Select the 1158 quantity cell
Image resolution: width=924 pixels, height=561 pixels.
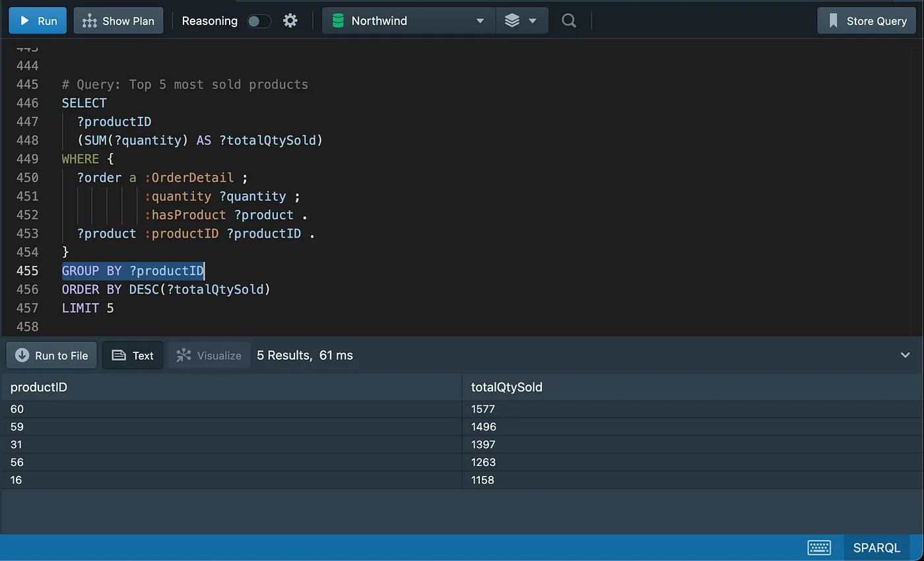click(692, 480)
